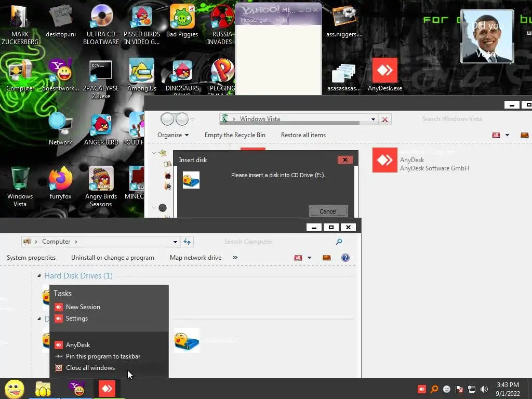
Task: Open the doesntwork... Yahoo shortcut
Action: pyautogui.click(x=61, y=75)
